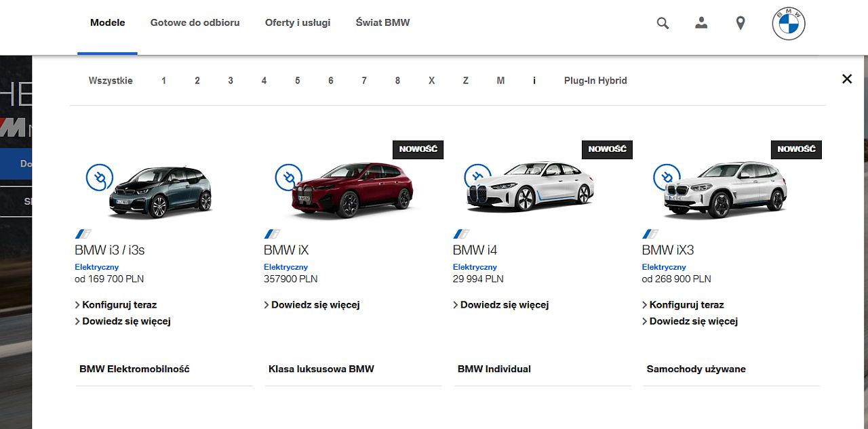Filter models by series 4
Screen dimensions: 868x429
click(264, 81)
